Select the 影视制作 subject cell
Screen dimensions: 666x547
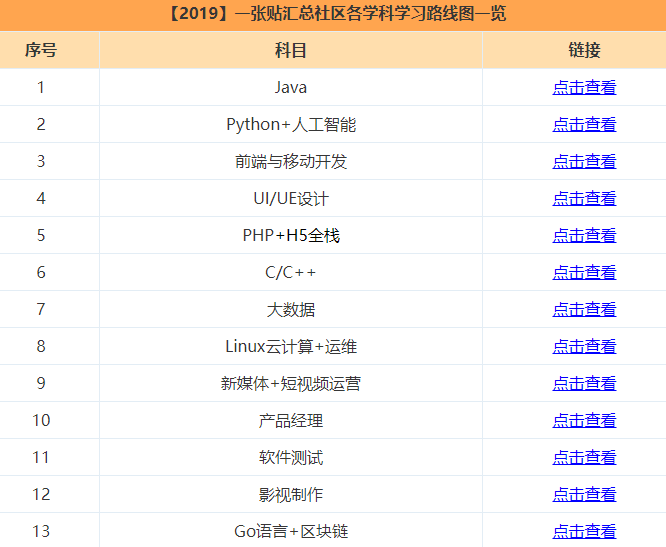(x=291, y=494)
